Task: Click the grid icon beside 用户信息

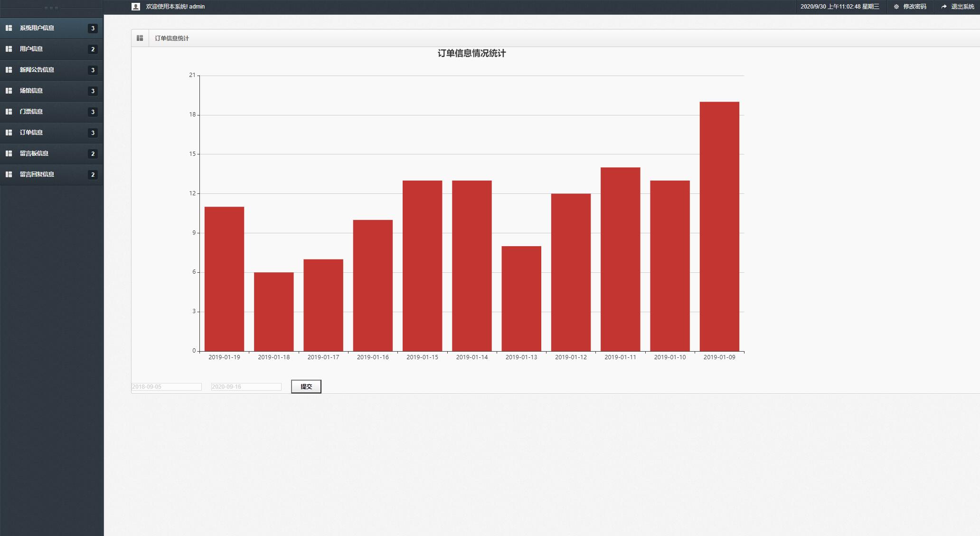Action: click(9, 49)
